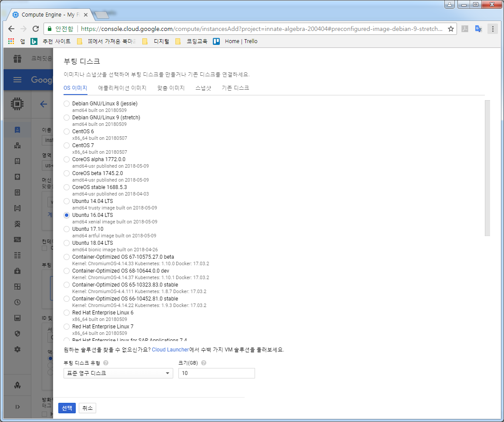The width and height of the screenshot is (504, 422).
Task: Open the 표준 영구 디스크 disk type dropdown
Action: click(x=118, y=373)
